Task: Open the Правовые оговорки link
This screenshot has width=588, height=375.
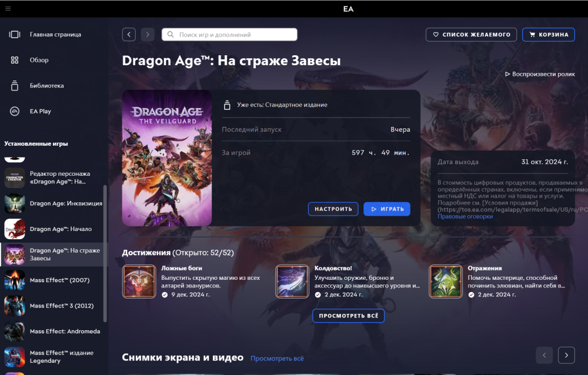Action: 465,216
